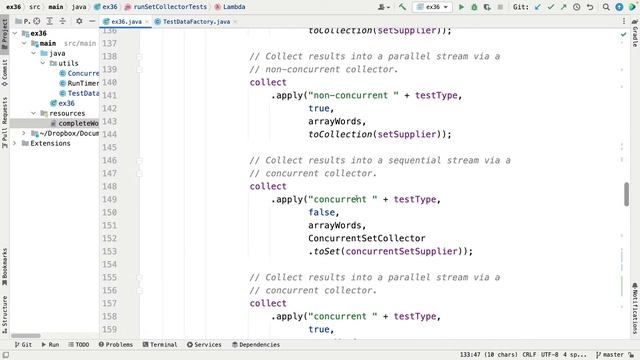The image size is (640, 360).
Task: Collapse all in Project panel
Action: 62,21
